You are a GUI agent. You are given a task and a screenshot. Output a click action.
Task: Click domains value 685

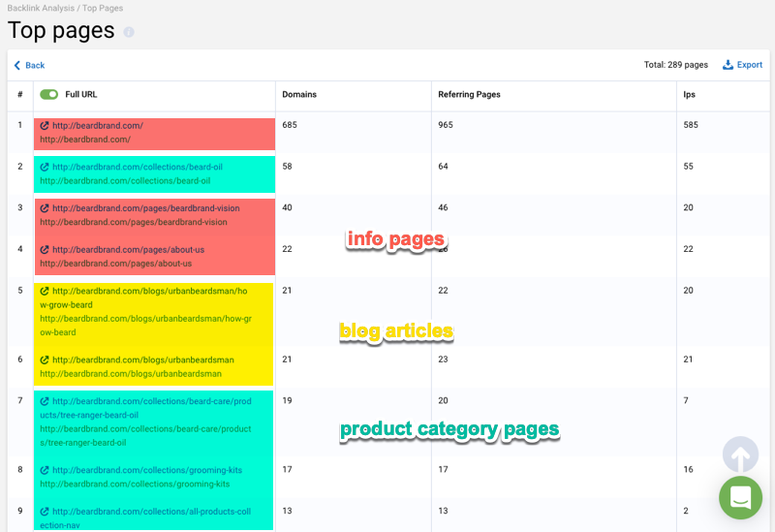(x=290, y=125)
